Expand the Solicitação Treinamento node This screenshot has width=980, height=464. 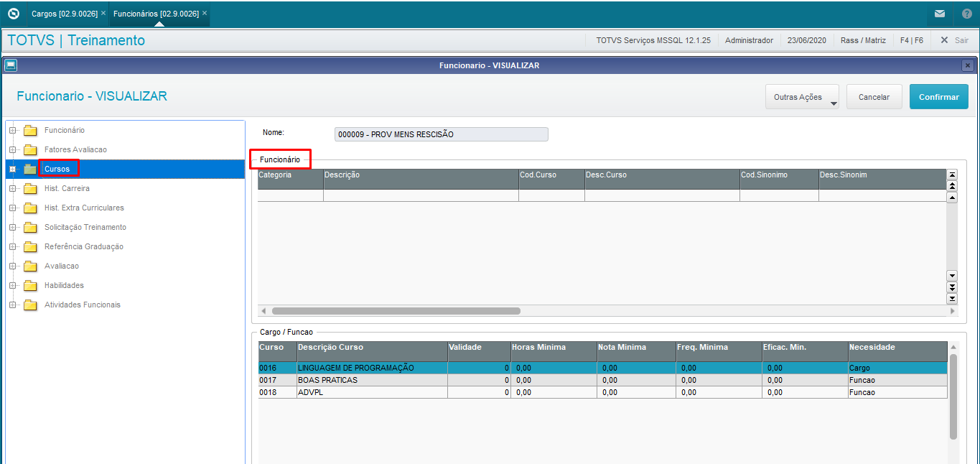click(12, 227)
